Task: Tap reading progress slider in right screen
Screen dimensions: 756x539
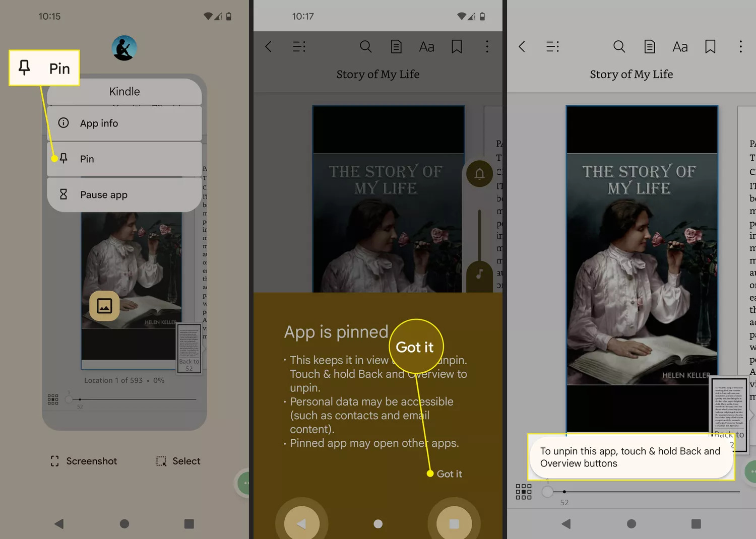Action: tap(641, 492)
